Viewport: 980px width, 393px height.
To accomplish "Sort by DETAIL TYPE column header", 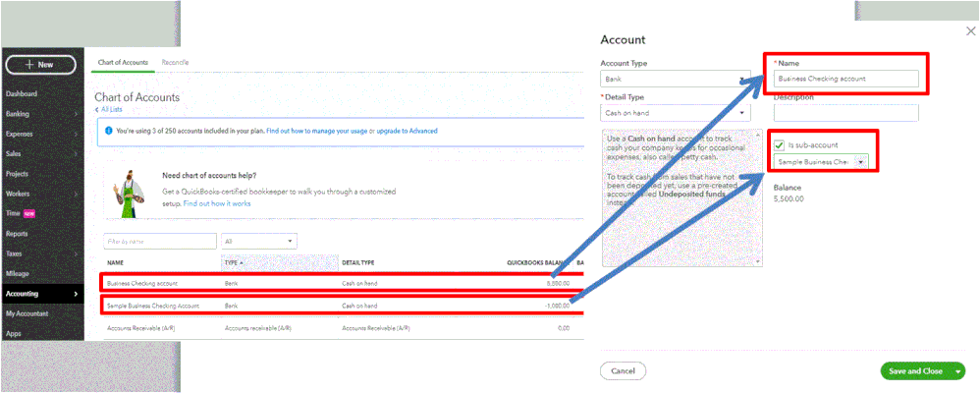I will coord(358,263).
